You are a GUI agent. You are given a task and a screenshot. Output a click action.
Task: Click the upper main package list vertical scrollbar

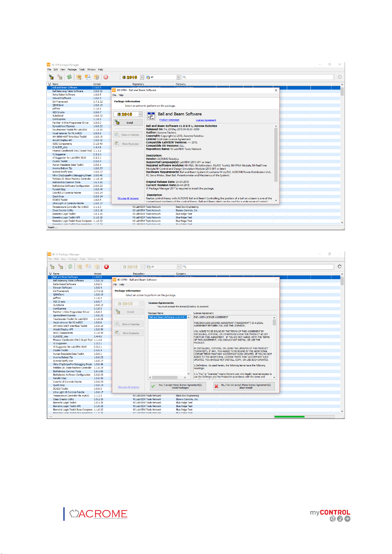tap(342, 154)
